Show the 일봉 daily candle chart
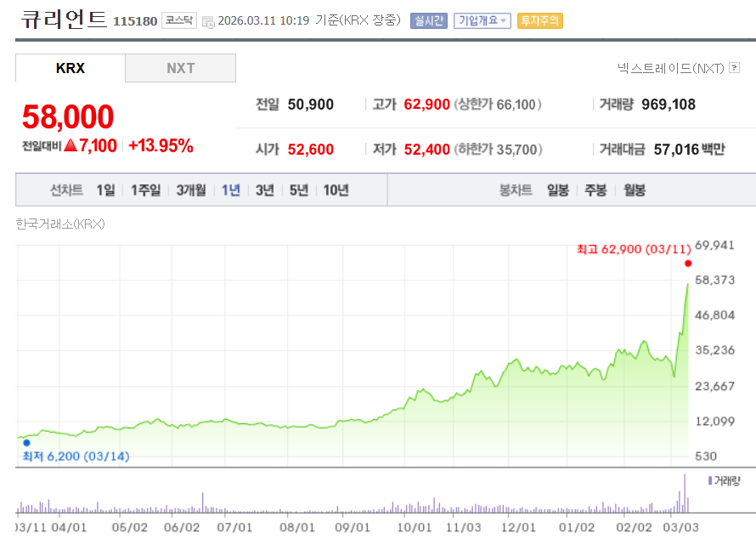756x550 pixels. (558, 190)
